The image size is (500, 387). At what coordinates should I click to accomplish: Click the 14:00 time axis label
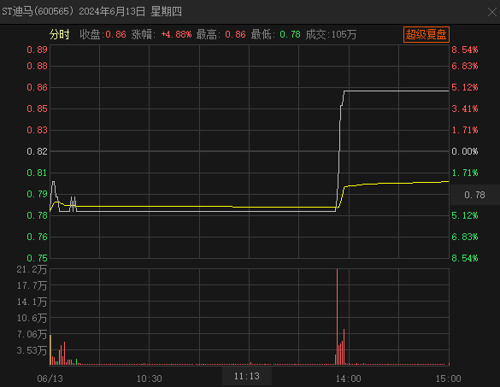(348, 379)
